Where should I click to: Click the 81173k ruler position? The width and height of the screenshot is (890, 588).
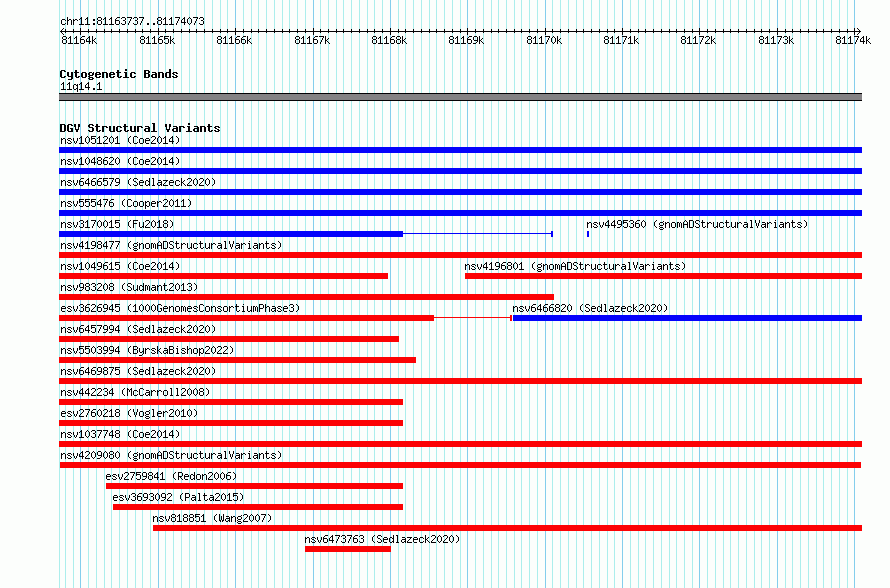776,40
